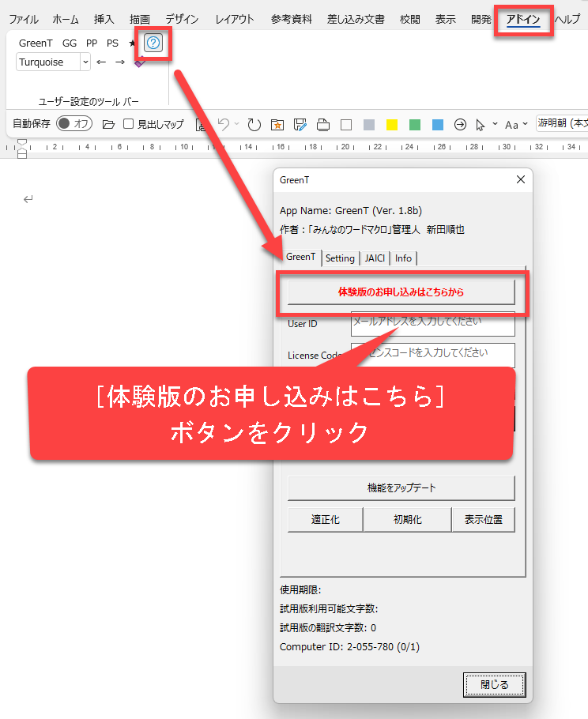Open the Aa change case dropdown
Screen dimensions: 588x719
click(515, 124)
